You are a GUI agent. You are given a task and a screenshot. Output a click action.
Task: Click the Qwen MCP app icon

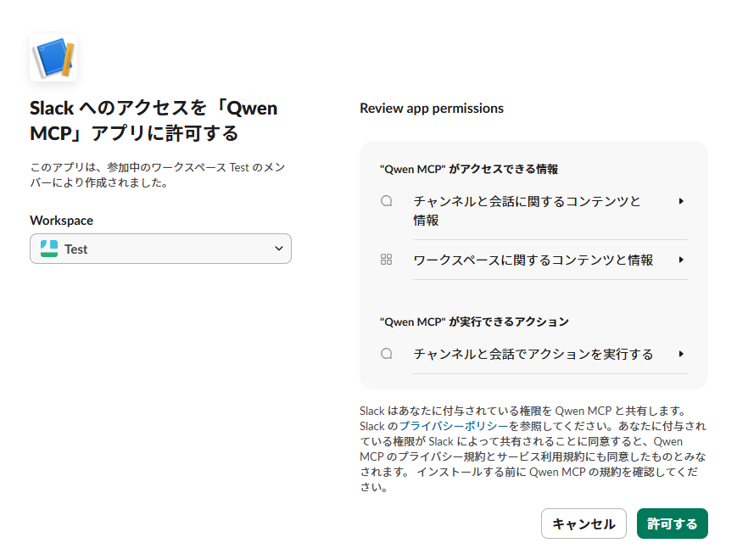[53, 58]
